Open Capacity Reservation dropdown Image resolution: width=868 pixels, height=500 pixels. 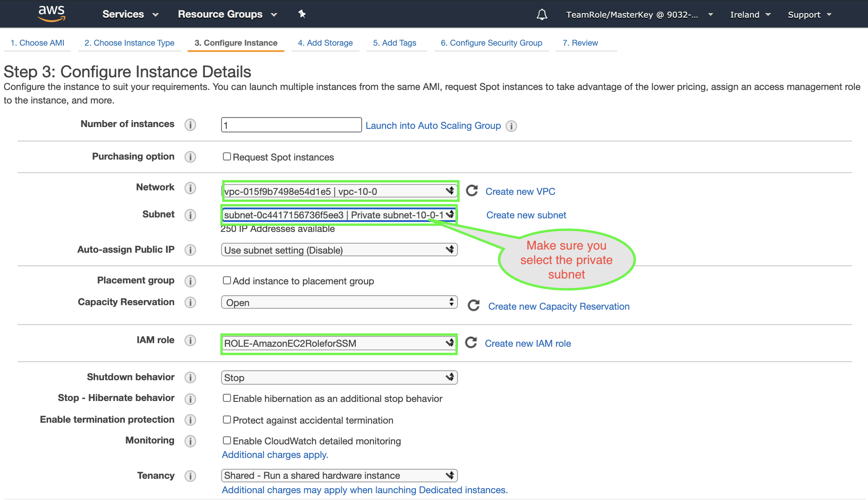pyautogui.click(x=339, y=302)
